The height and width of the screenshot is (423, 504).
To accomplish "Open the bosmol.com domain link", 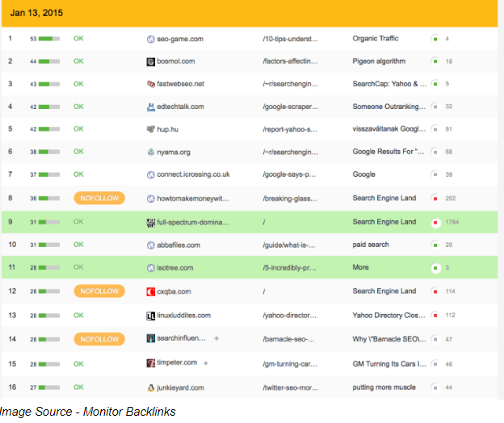I will click(x=176, y=61).
